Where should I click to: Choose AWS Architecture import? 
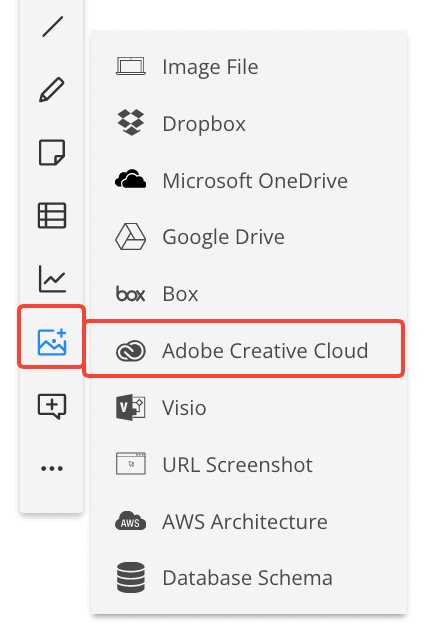(x=249, y=521)
